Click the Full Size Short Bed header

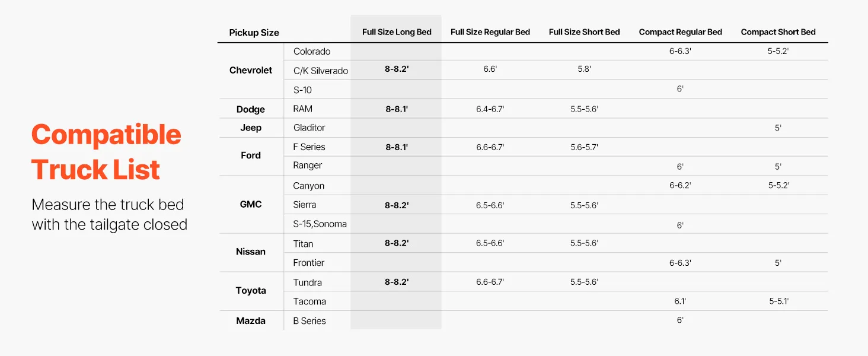click(x=584, y=32)
